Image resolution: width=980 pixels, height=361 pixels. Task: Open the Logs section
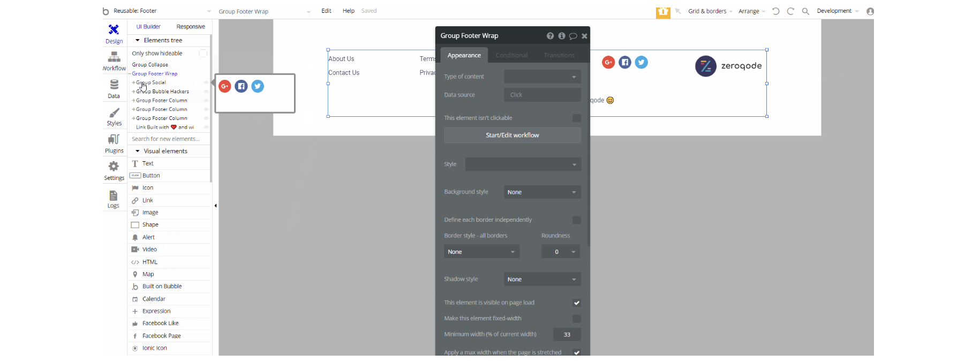tap(114, 199)
